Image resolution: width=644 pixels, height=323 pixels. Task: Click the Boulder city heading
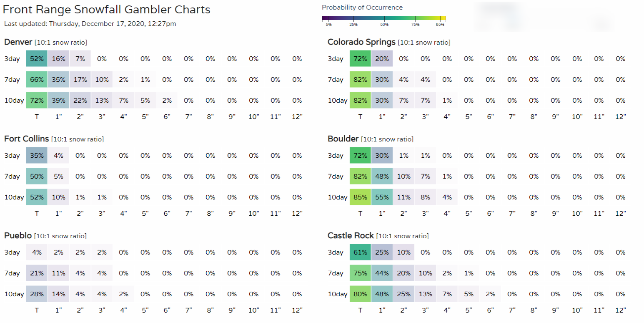tap(343, 139)
